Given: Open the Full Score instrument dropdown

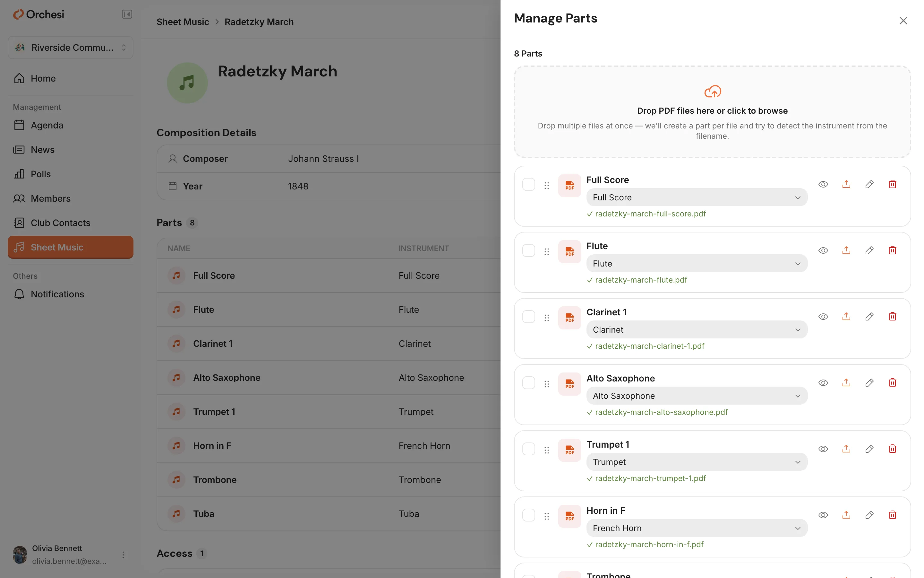Looking at the screenshot, I should click(x=697, y=197).
